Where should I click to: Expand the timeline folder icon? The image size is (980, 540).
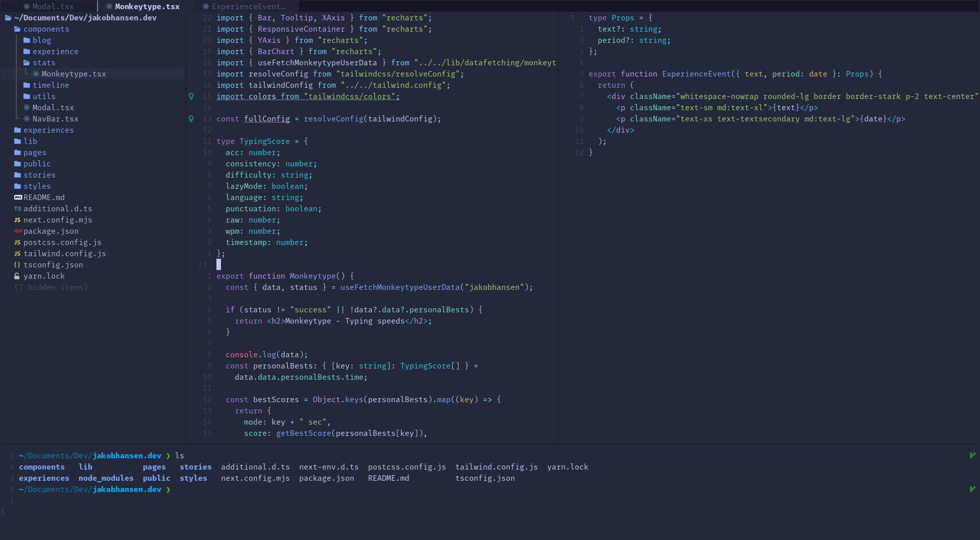click(x=27, y=85)
